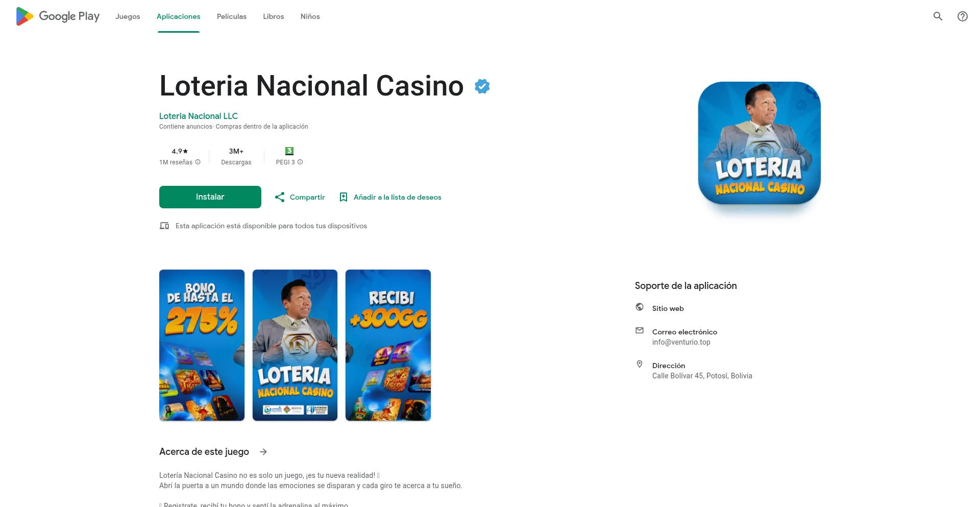Open the Sitio web support link
This screenshot has width=980, height=507.
(x=668, y=308)
